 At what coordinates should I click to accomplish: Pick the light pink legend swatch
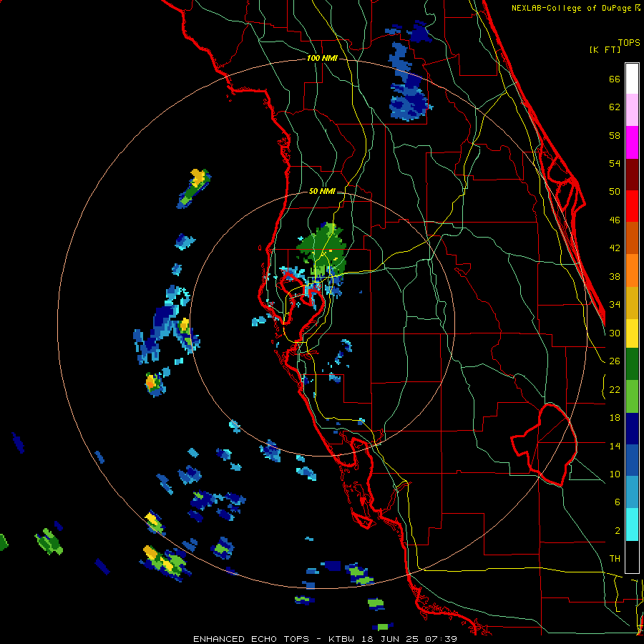tap(632, 110)
